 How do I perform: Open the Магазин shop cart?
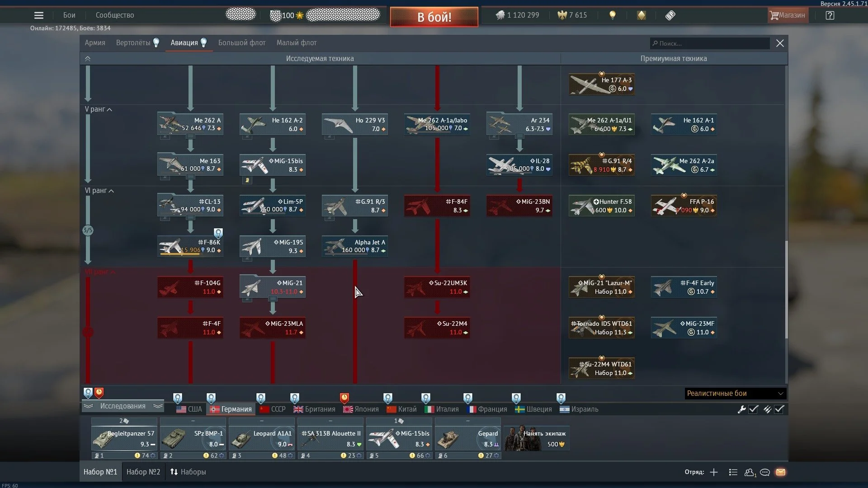(788, 15)
